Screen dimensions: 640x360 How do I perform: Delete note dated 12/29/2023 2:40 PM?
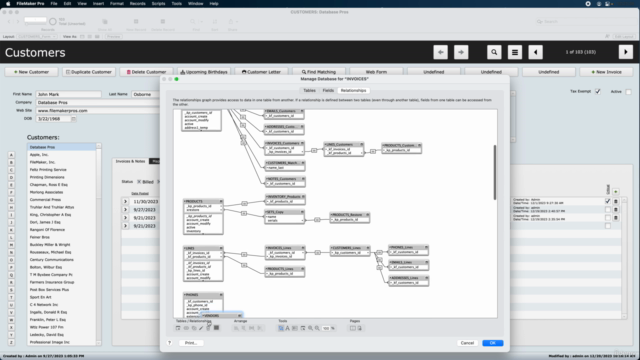(616, 209)
